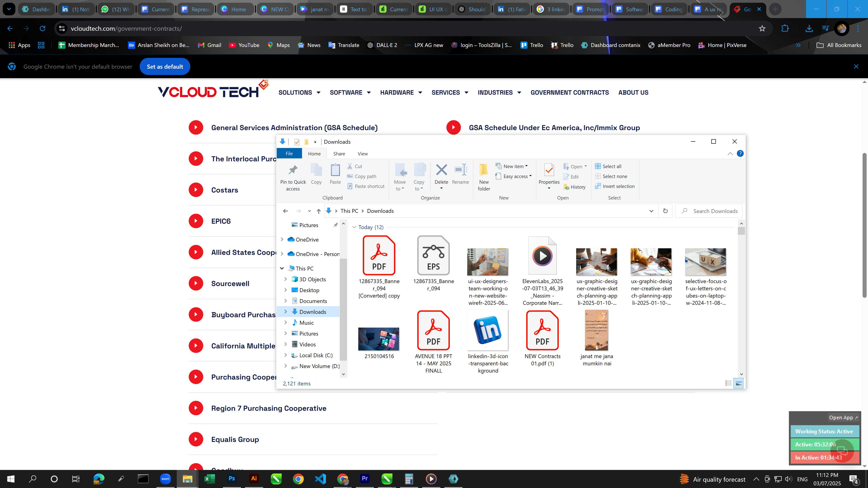Open Chrome extensions puzzle icon
The width and height of the screenshot is (868, 488).
click(x=785, y=29)
